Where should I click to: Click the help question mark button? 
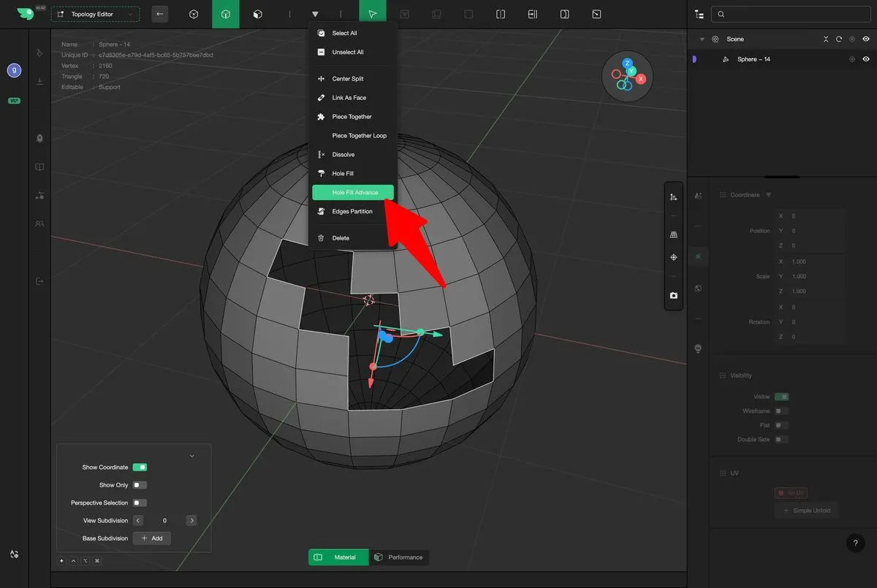855,543
